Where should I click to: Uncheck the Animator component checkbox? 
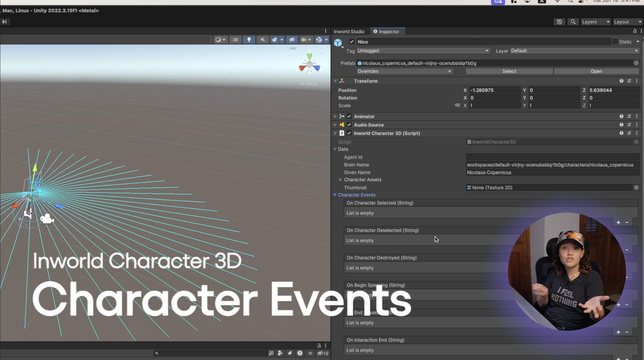click(349, 116)
